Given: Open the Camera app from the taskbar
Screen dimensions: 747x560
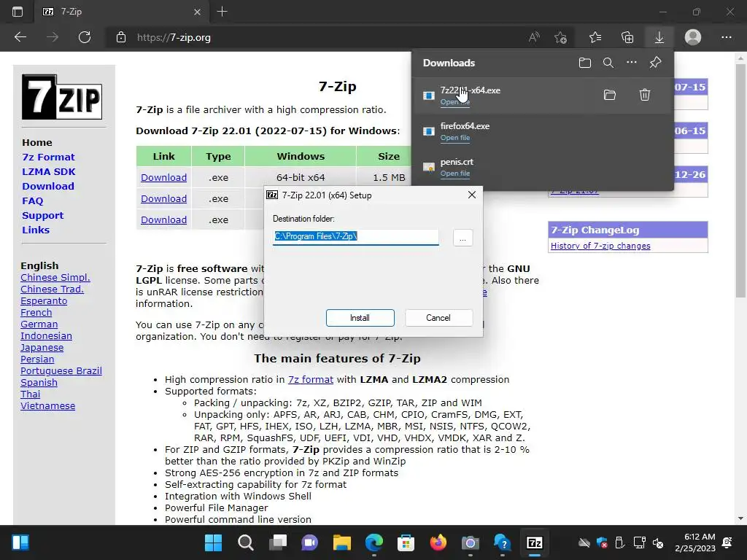Looking at the screenshot, I should pyautogui.click(x=471, y=542).
